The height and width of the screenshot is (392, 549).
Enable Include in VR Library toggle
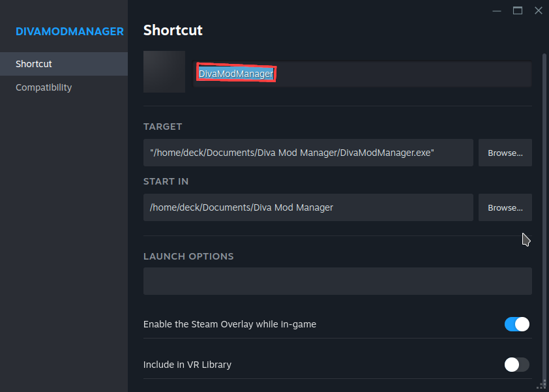(517, 365)
